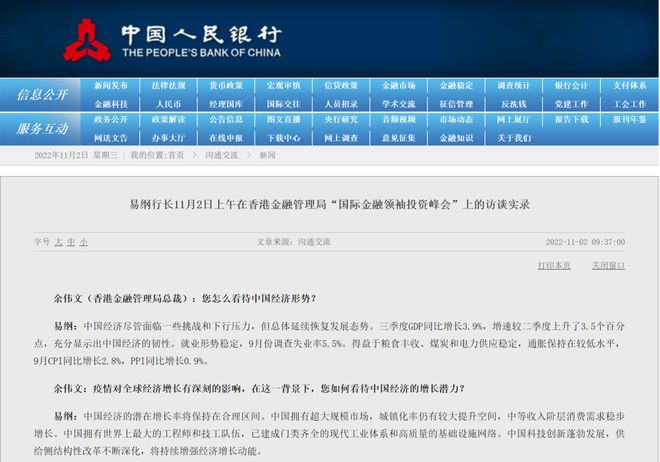Open 音频视频 link
Image resolution: width=660 pixels, height=462 pixels.
coord(399,120)
